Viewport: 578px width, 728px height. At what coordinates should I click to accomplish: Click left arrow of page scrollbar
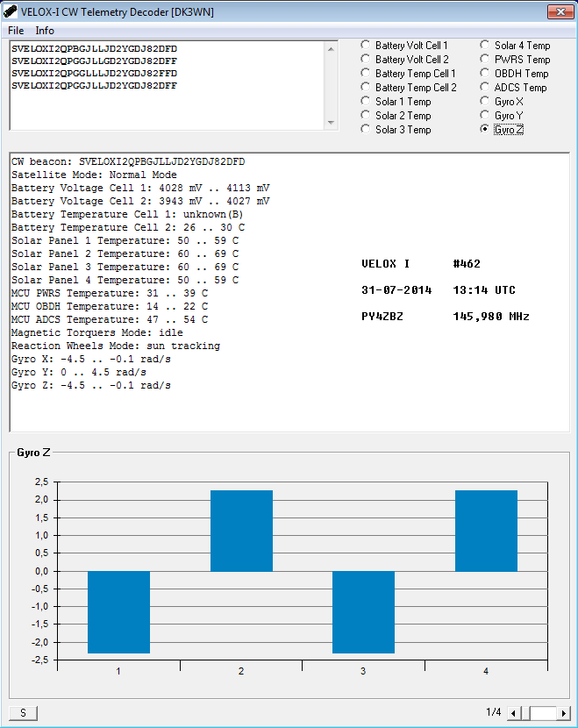[513, 713]
